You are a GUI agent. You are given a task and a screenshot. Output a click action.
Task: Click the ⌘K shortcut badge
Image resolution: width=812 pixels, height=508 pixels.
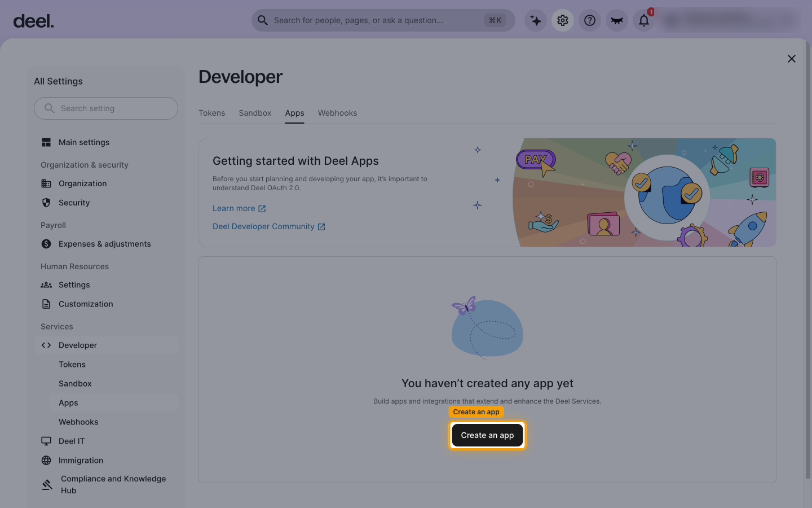(x=495, y=20)
